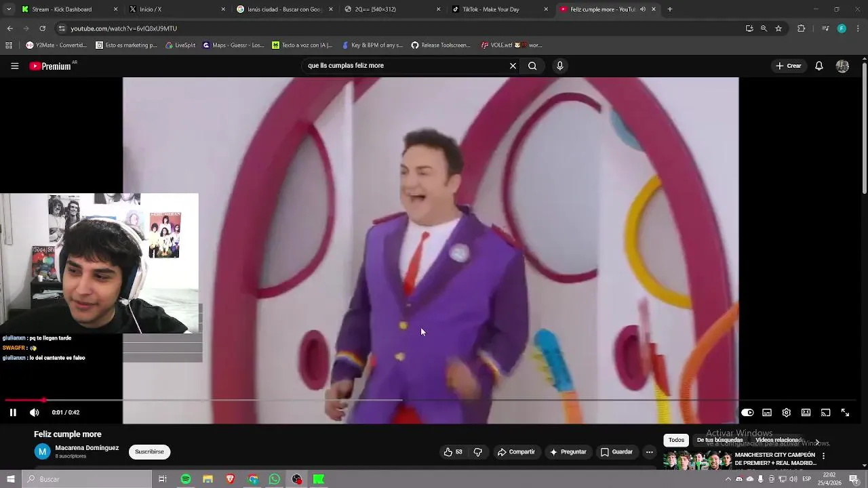Select the Todos filter chip
The image size is (868, 488).
(x=676, y=440)
